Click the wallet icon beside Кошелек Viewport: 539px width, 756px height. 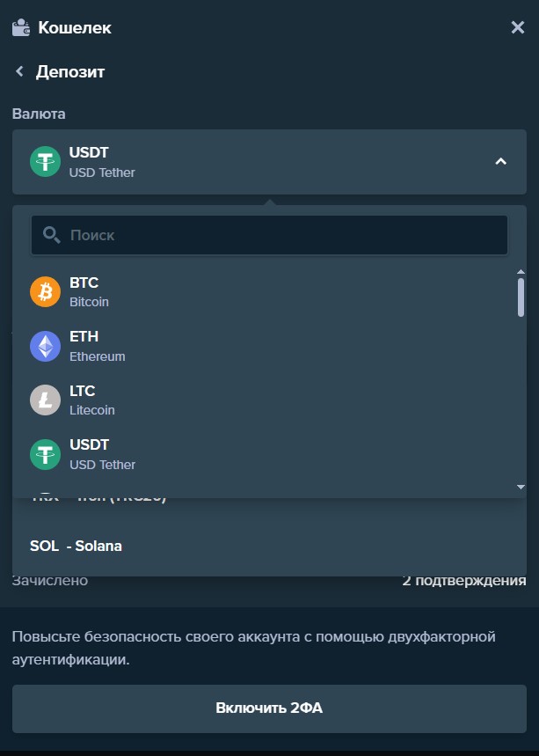[x=19, y=27]
